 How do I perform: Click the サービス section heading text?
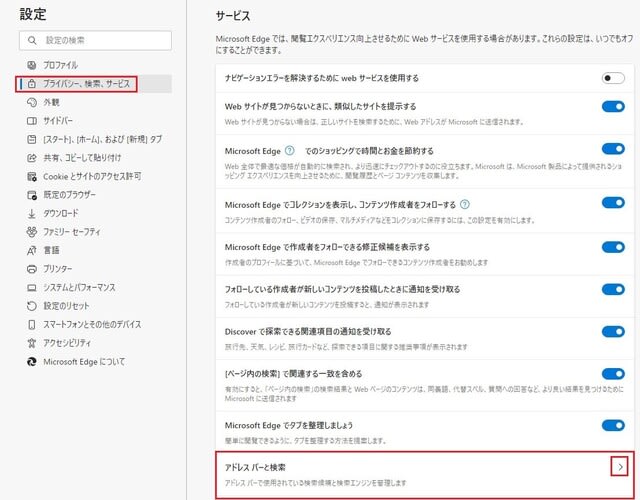[233, 16]
